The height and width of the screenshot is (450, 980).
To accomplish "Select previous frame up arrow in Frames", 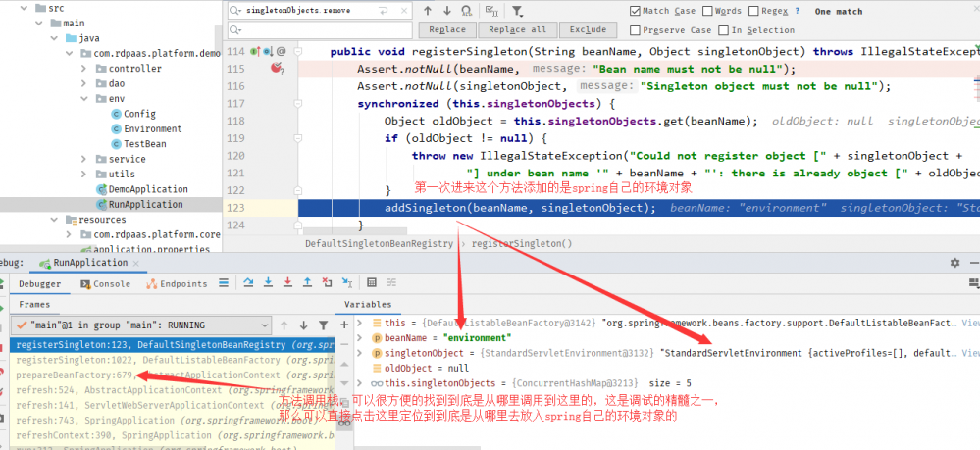I will click(284, 325).
